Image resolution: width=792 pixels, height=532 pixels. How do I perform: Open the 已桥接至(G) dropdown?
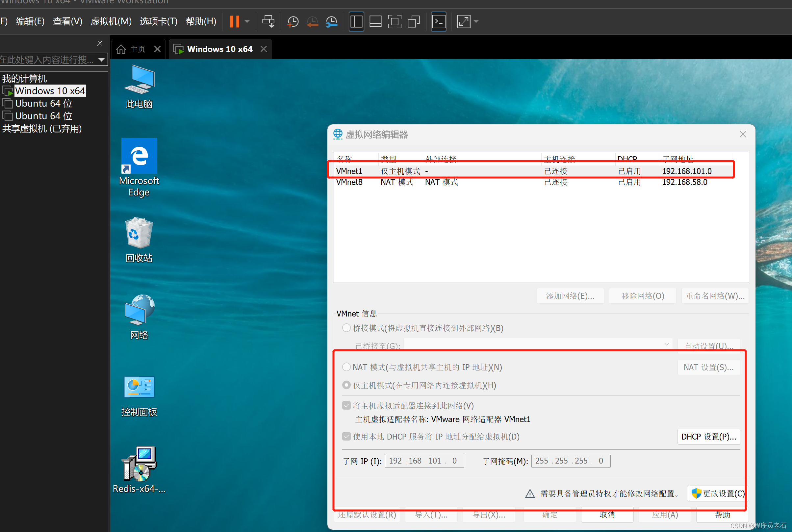click(x=538, y=344)
